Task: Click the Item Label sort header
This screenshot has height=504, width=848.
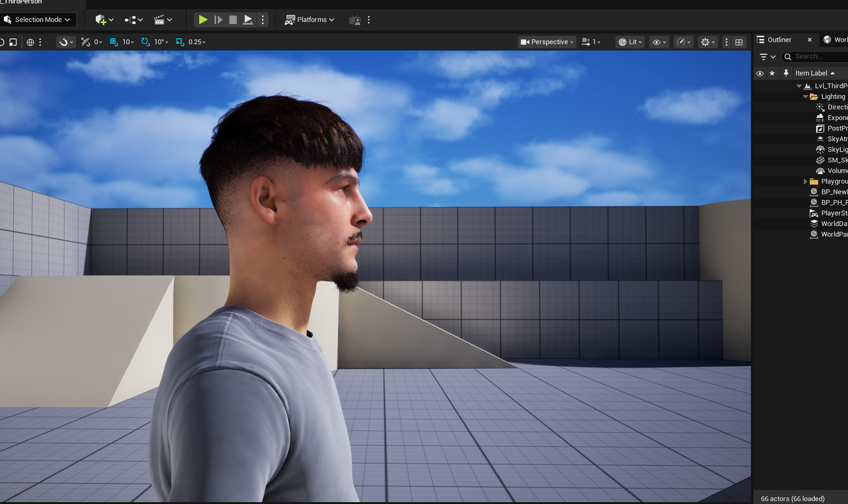Action: click(810, 73)
